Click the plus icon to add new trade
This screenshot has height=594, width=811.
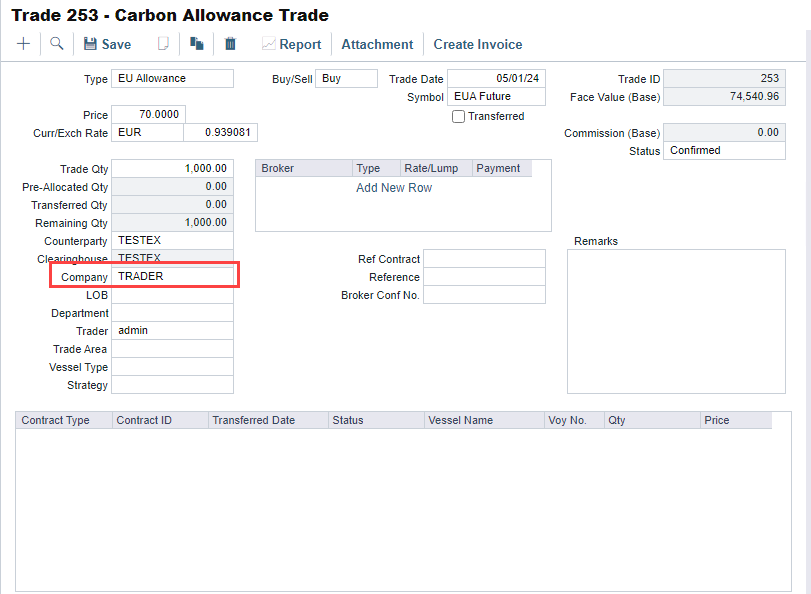(23, 44)
